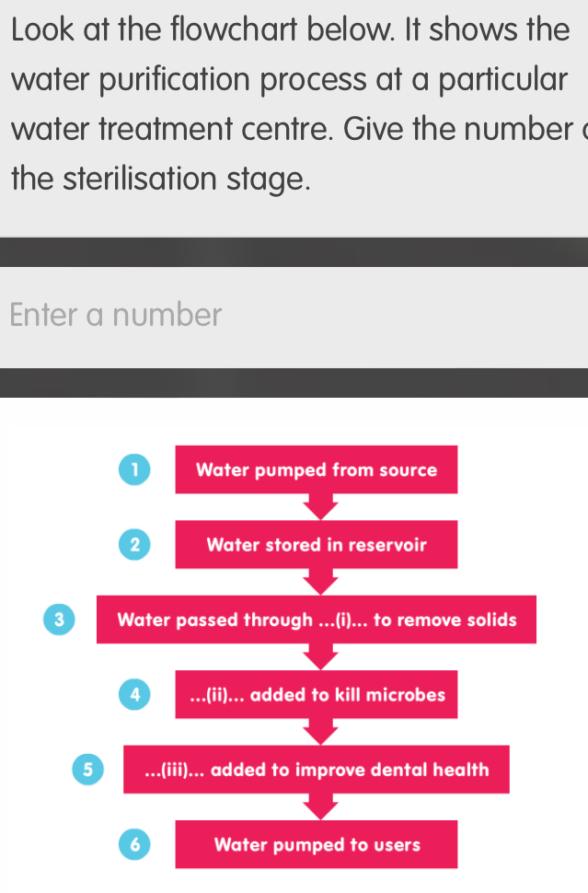The image size is (588, 893).
Task: Click the numbered circle 1 icon
Action: point(135,469)
